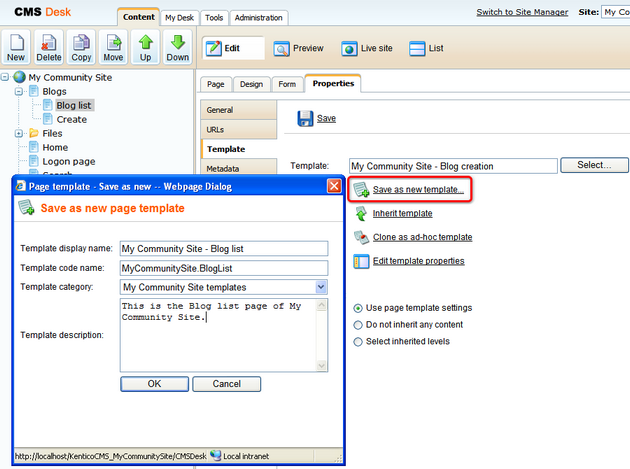Select the Select inherited levels radio

click(358, 342)
